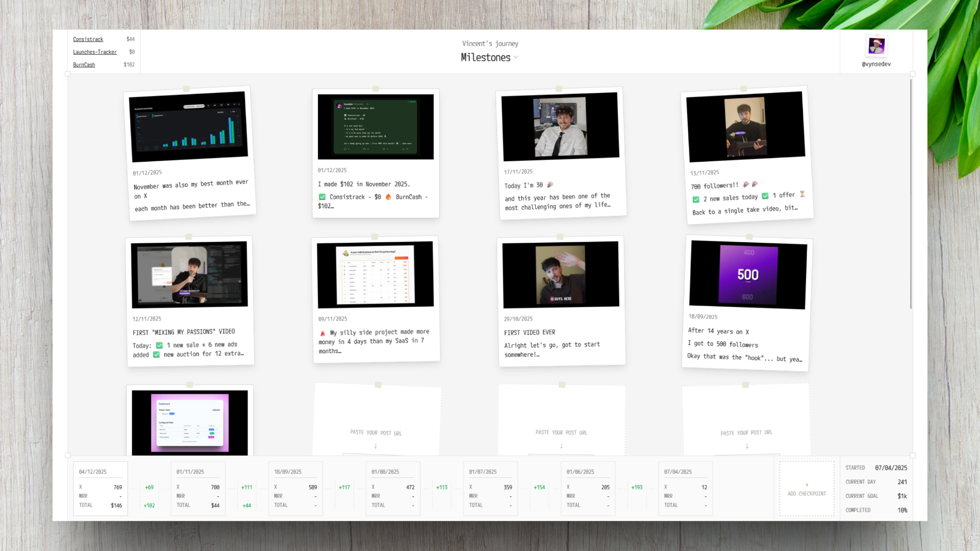Click the ADD CHECKPOINT button
This screenshot has height=551, width=980.
(x=806, y=488)
